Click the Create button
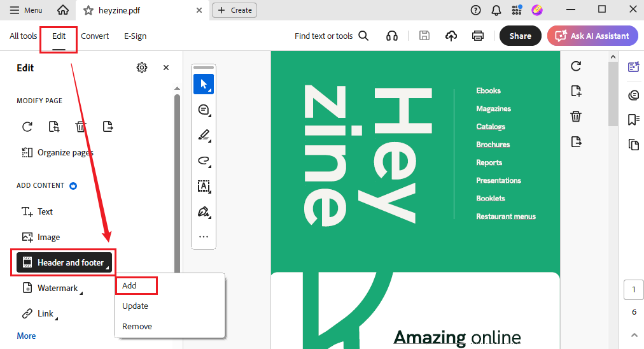This screenshot has width=644, height=349. pos(235,10)
